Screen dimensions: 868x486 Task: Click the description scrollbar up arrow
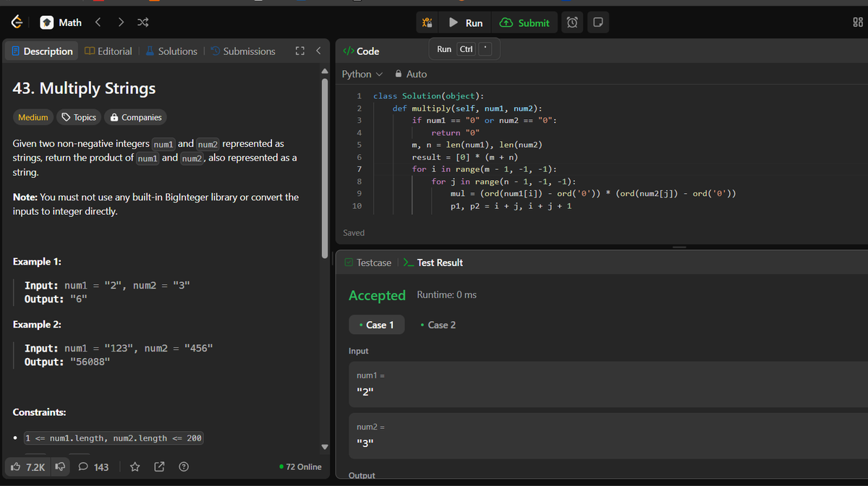pos(325,71)
